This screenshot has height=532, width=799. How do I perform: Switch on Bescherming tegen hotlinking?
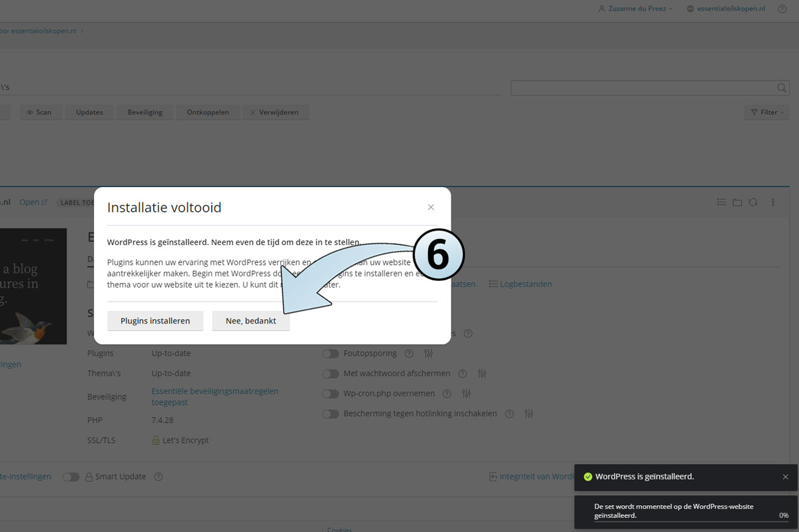coord(330,413)
